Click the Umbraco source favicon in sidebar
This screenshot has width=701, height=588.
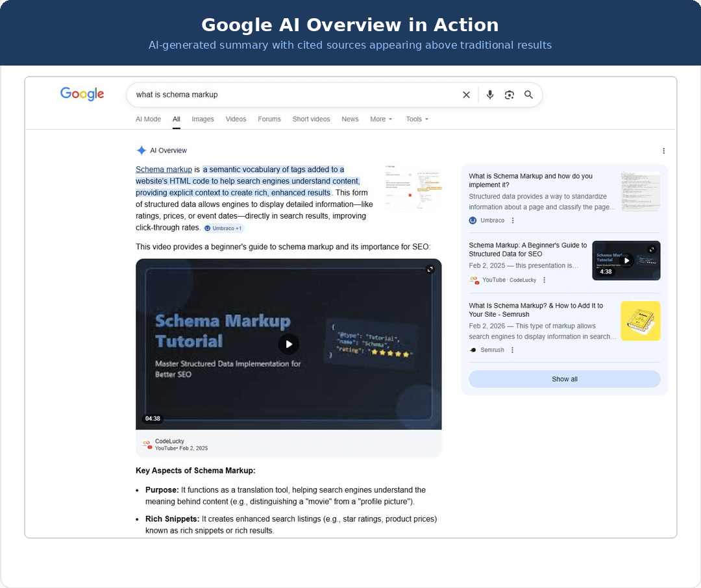(473, 220)
